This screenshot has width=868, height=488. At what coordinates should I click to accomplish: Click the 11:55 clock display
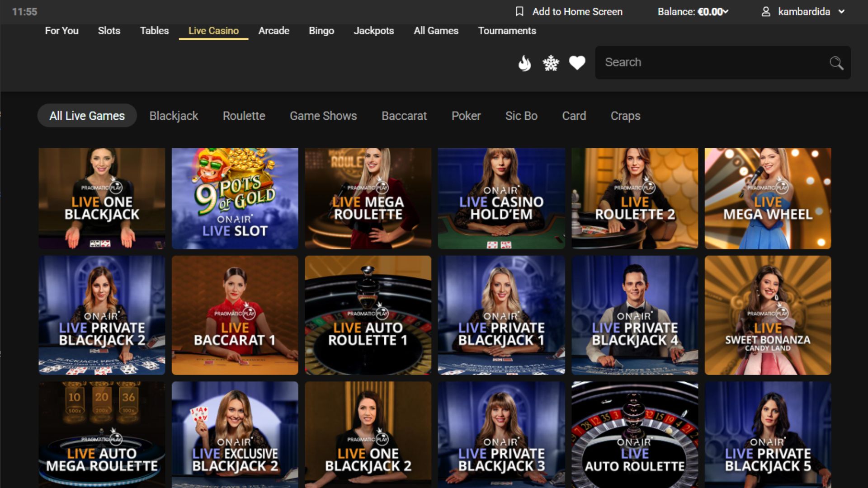point(24,12)
